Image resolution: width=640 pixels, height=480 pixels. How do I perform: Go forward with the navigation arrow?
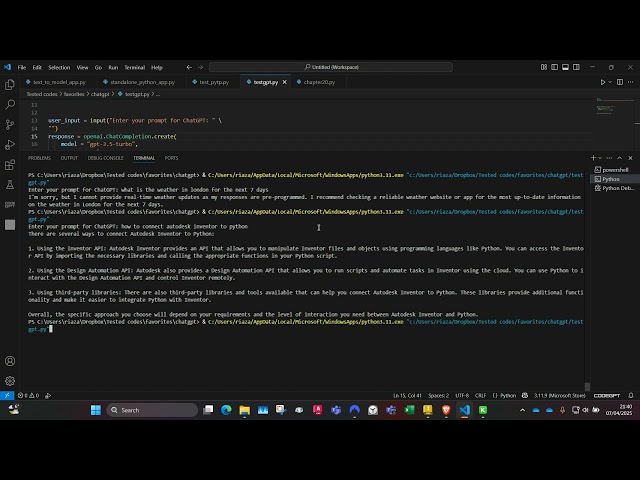pyautogui.click(x=200, y=67)
